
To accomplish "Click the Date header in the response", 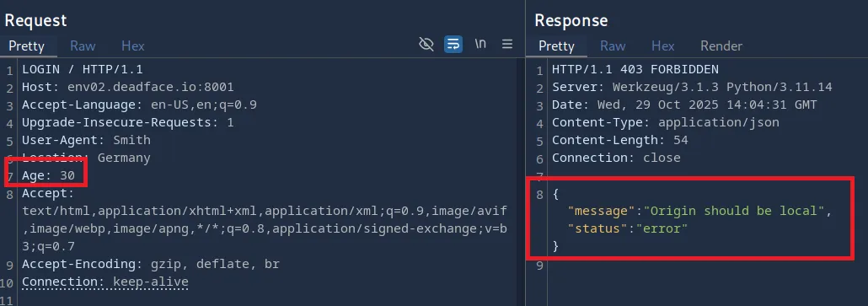I will tap(684, 105).
